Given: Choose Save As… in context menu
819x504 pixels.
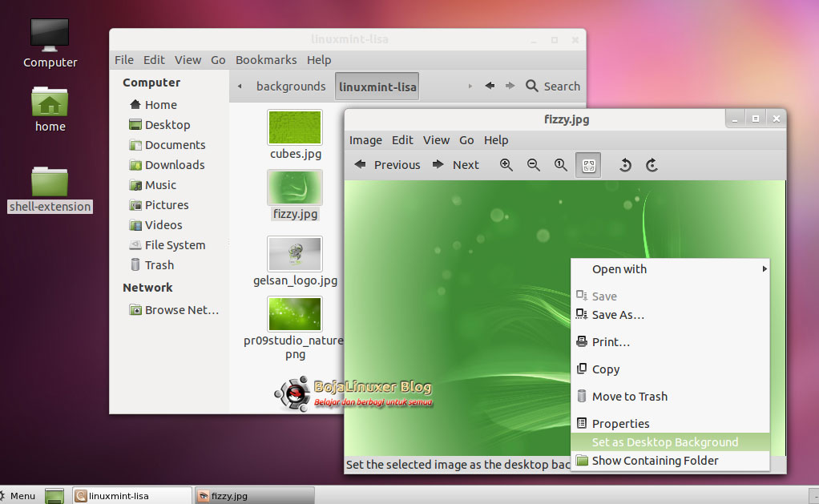Looking at the screenshot, I should (670, 315).
